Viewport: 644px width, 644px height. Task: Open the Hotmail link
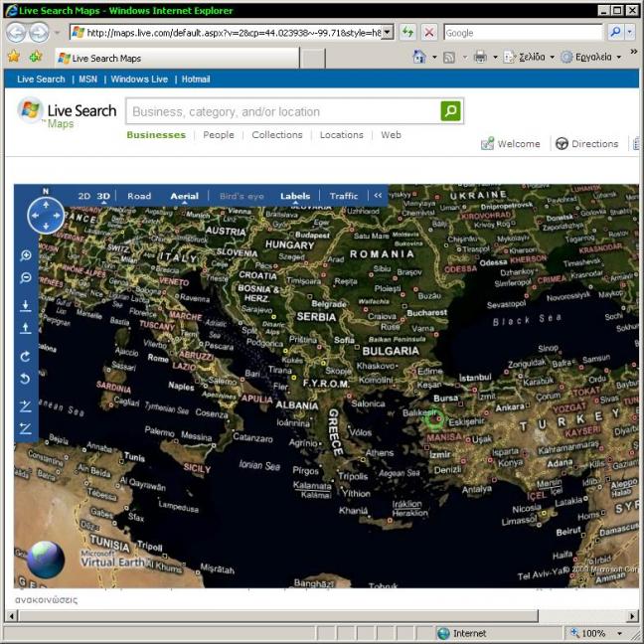pos(196,80)
